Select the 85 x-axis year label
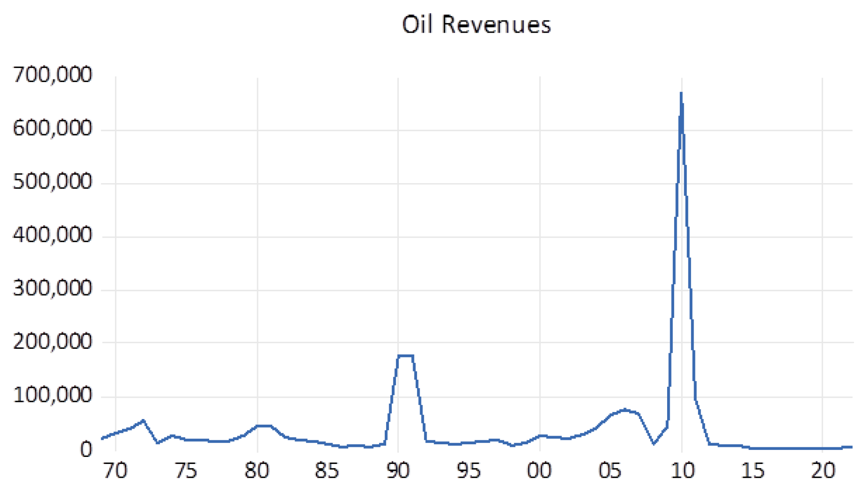The height and width of the screenshot is (494, 868). pos(327,471)
